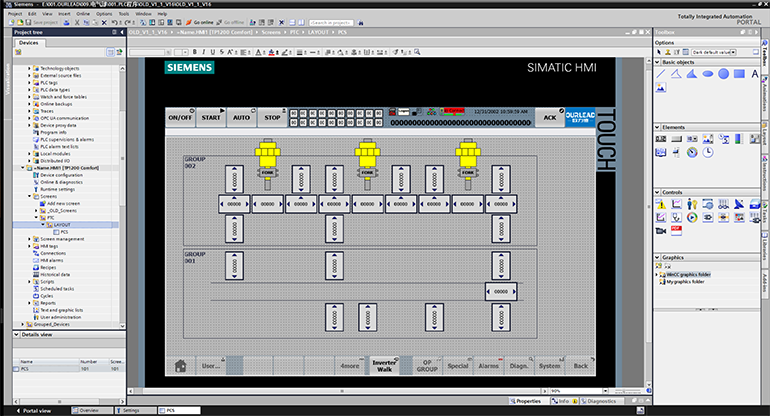Select the Symbolic I/O field element
Viewport: 770px width, 416px height.
692,139
